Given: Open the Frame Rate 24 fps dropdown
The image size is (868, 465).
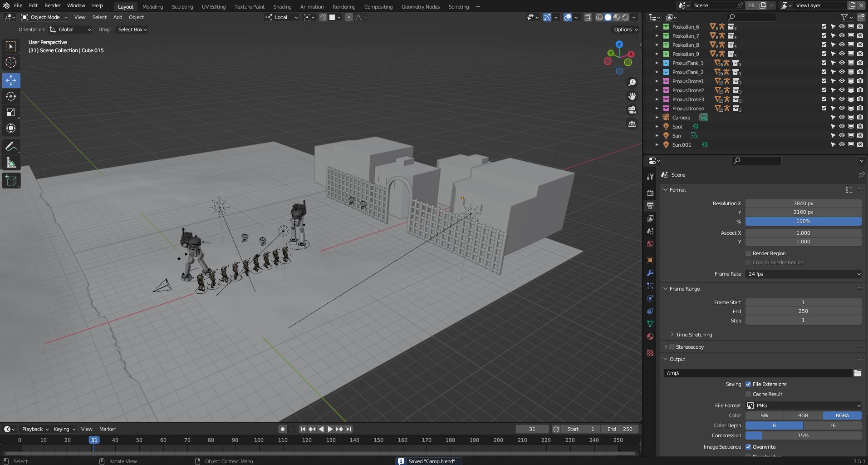Looking at the screenshot, I should click(x=803, y=274).
